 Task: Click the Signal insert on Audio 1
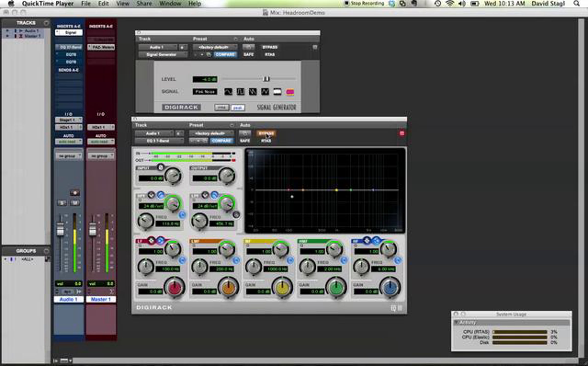[69, 32]
